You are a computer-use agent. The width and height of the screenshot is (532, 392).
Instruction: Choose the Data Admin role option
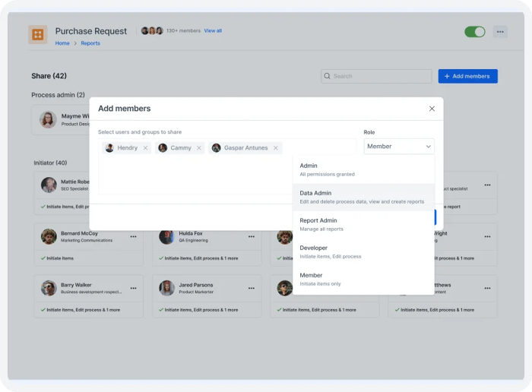(x=363, y=197)
